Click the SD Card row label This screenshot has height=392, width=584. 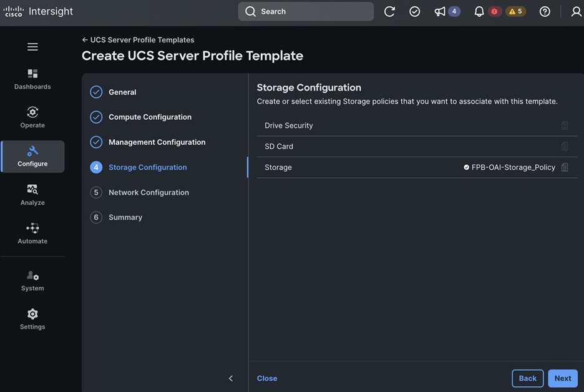coord(279,147)
